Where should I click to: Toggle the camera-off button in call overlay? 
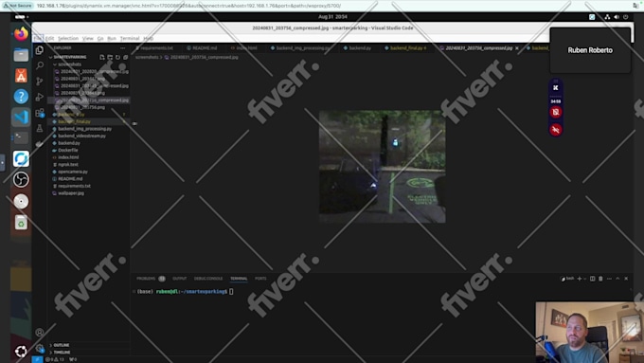(x=556, y=112)
